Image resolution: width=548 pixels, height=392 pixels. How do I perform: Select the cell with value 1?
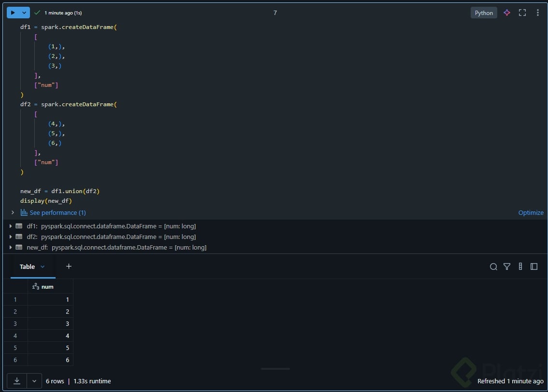click(x=50, y=299)
